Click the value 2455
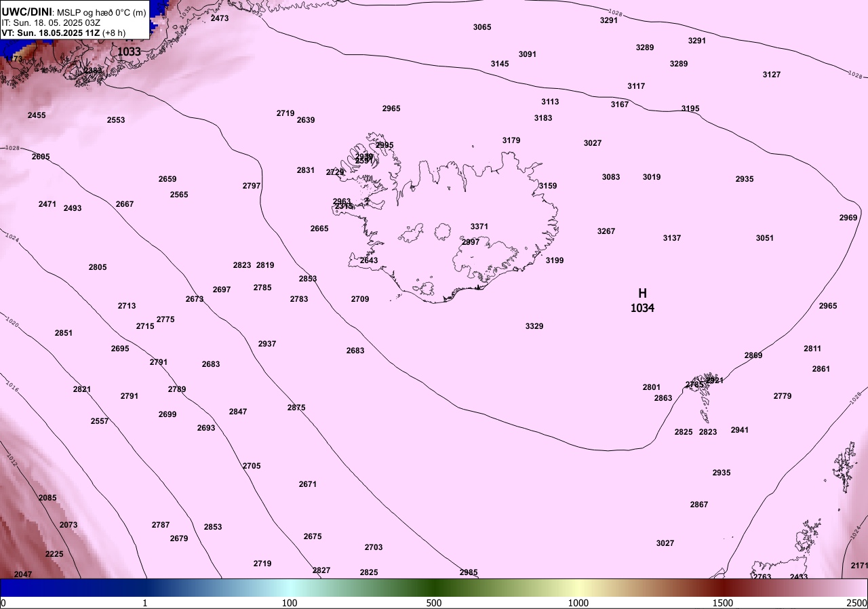The image size is (868, 609). tap(37, 115)
